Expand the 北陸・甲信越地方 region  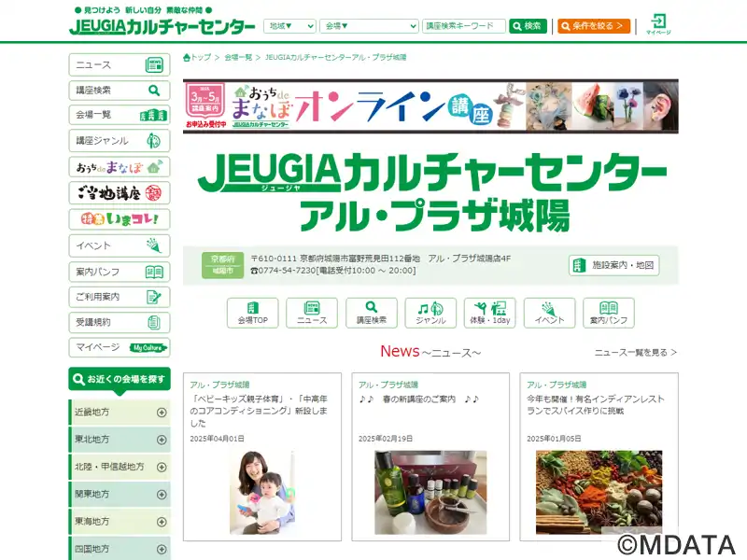coord(120,468)
